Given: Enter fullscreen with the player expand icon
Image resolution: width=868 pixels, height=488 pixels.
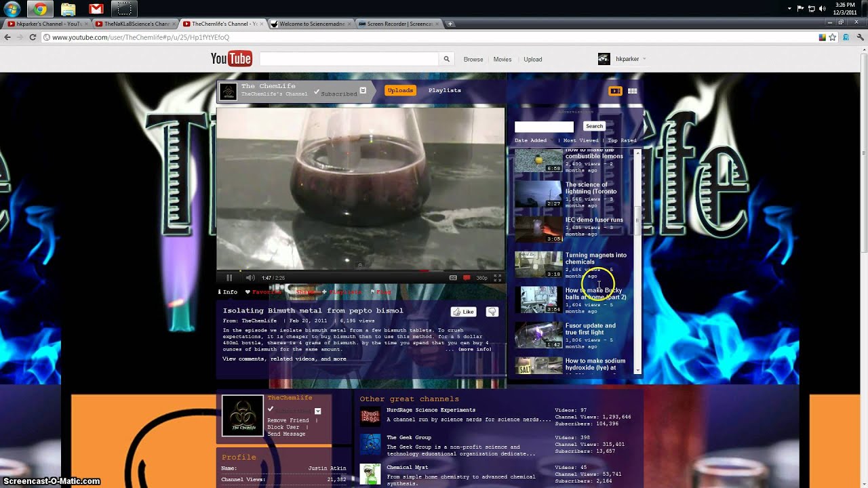Looking at the screenshot, I should [498, 278].
